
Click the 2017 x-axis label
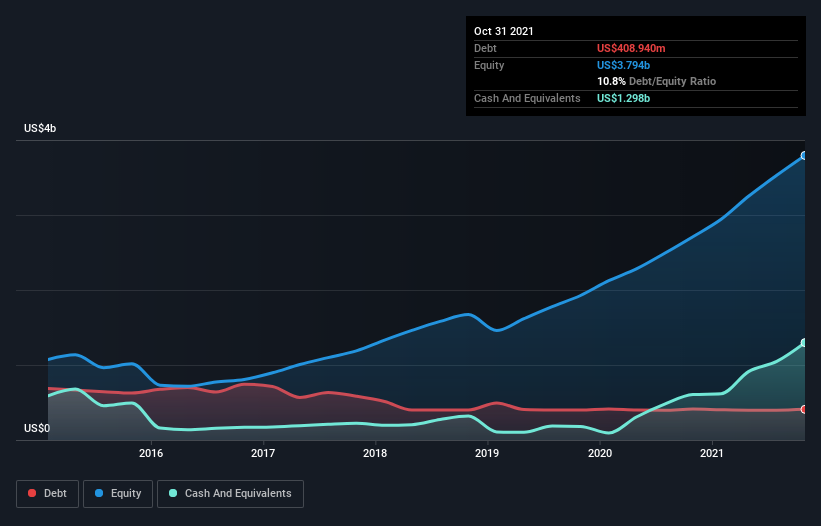click(x=263, y=453)
